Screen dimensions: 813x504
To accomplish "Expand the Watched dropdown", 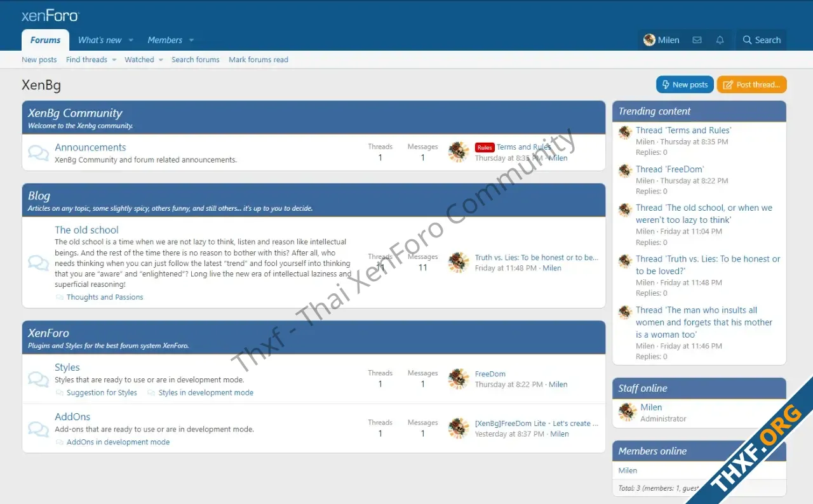I will coord(161,60).
